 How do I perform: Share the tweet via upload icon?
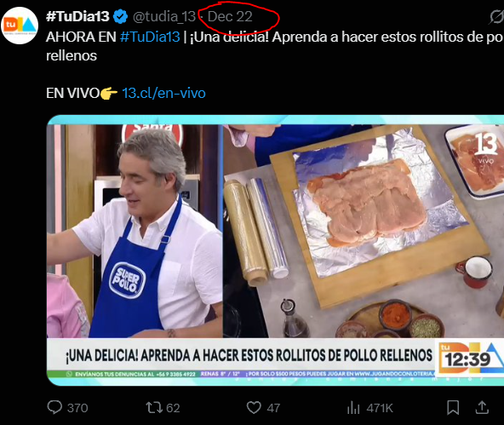(482, 407)
